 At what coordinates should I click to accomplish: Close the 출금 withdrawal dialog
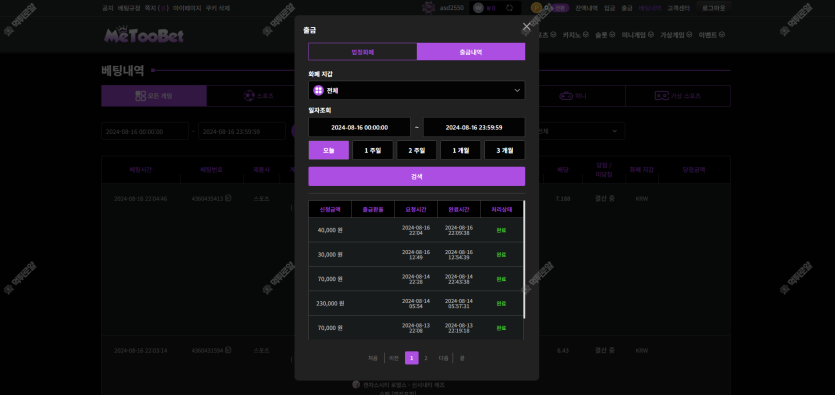click(527, 27)
